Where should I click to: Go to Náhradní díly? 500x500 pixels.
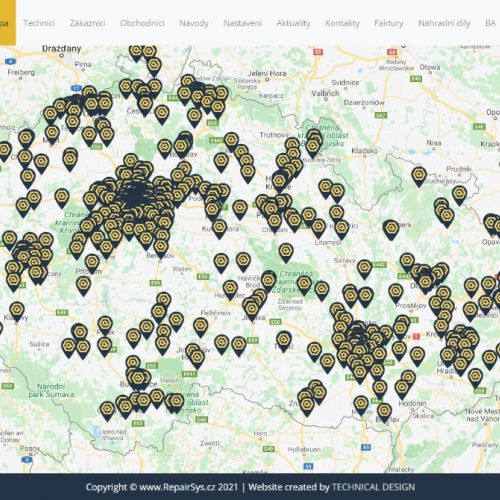click(444, 23)
